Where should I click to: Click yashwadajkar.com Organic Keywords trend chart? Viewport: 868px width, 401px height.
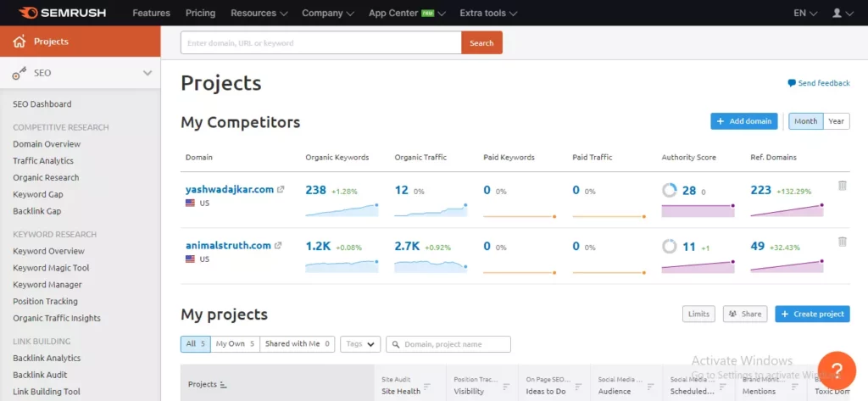342,210
